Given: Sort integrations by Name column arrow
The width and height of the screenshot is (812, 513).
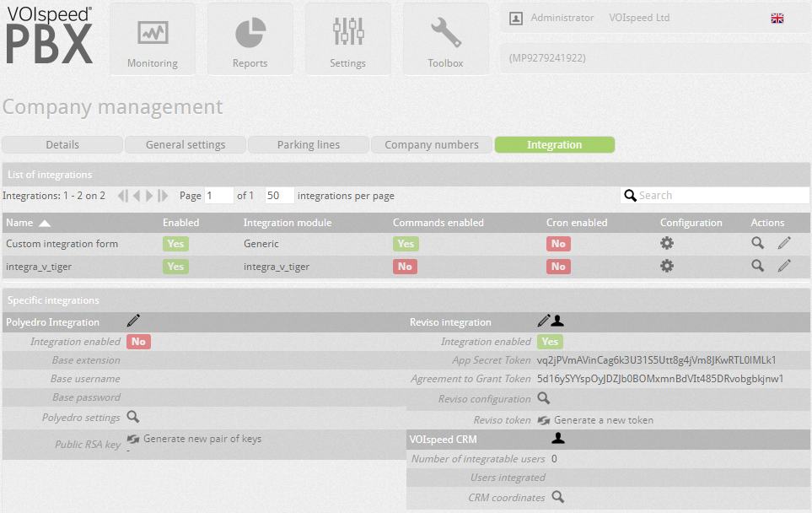Looking at the screenshot, I should click(45, 224).
